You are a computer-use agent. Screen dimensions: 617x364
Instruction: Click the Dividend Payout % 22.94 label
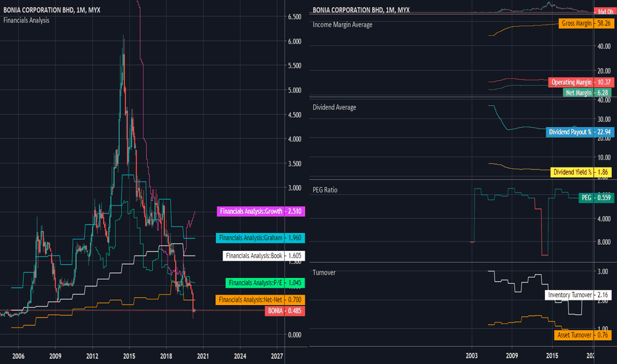[x=580, y=132]
